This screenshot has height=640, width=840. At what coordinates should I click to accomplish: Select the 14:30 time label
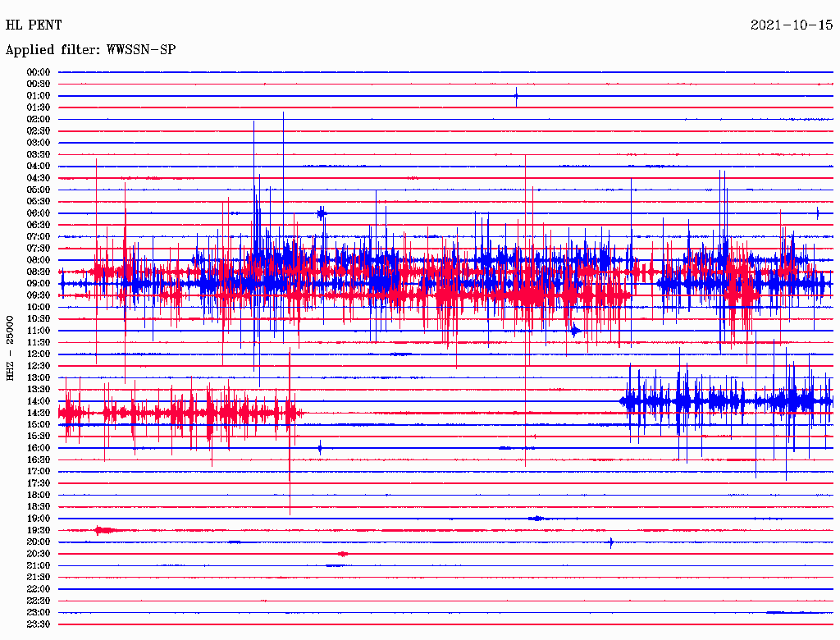39,413
